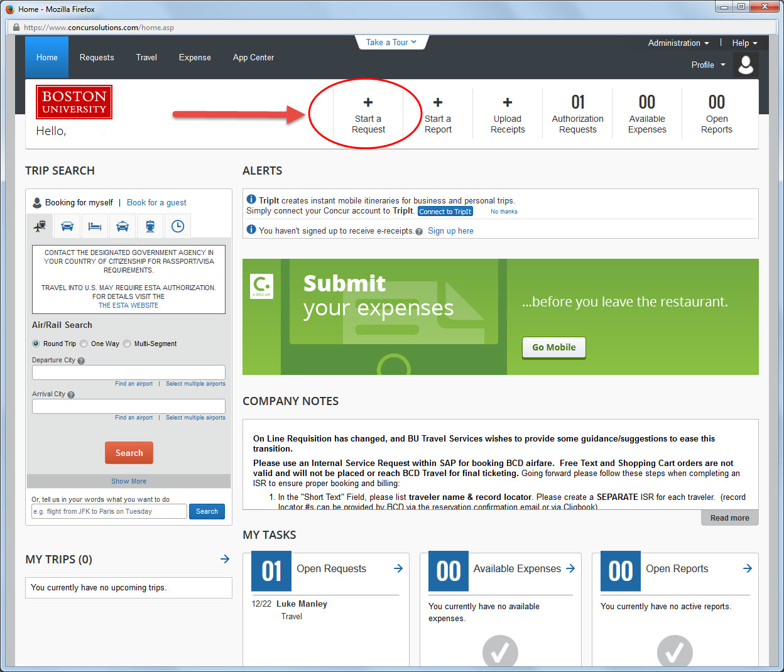Open the App Center tab
Viewport: 784px width, 672px height.
coord(253,57)
